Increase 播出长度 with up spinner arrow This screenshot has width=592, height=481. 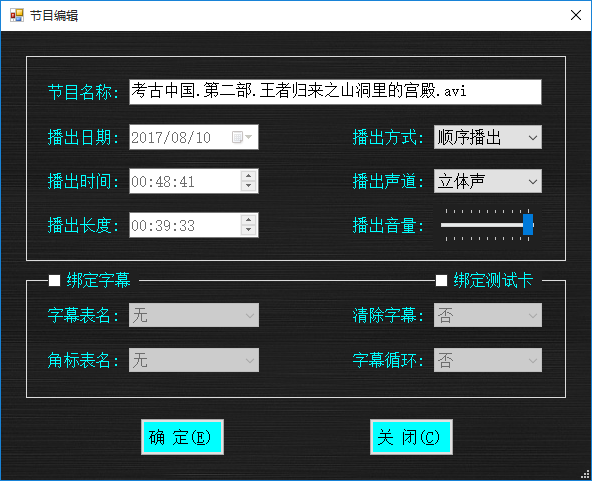(x=248, y=220)
